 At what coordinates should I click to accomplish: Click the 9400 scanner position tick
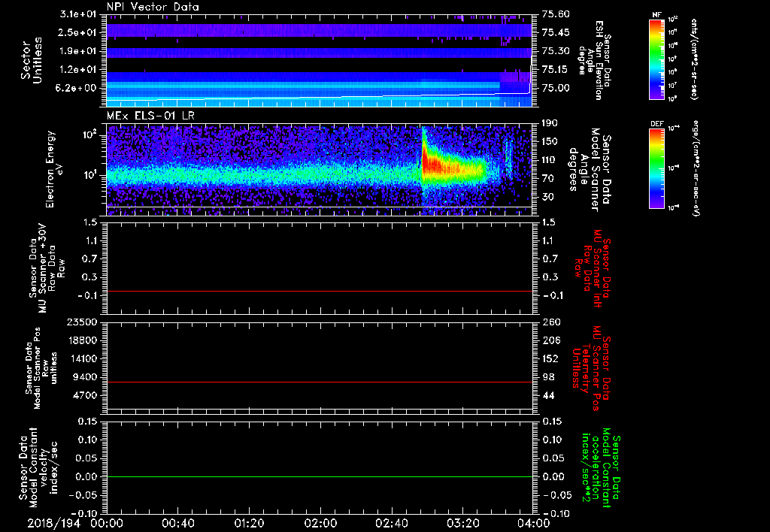point(84,377)
